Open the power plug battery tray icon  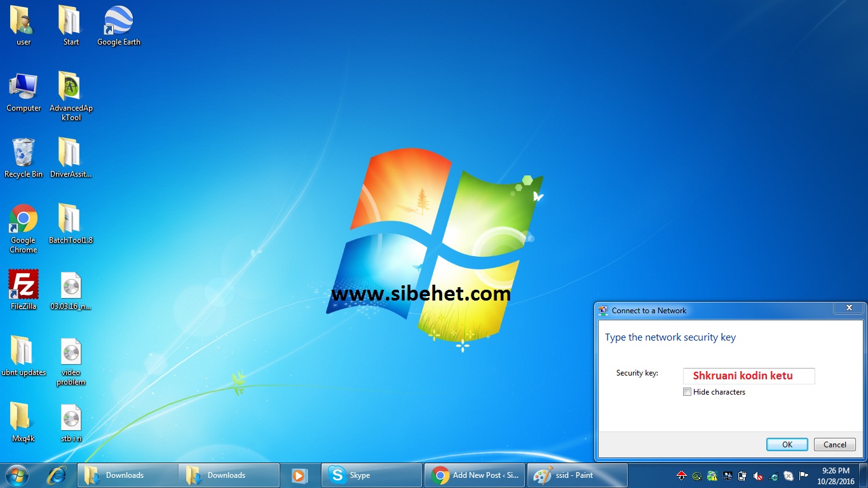(x=742, y=475)
